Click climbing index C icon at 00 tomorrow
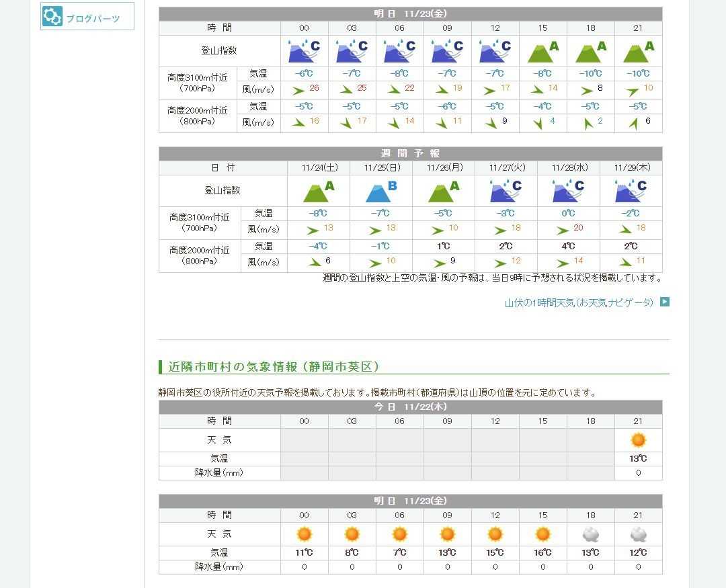The width and height of the screenshot is (726, 588). (304, 51)
